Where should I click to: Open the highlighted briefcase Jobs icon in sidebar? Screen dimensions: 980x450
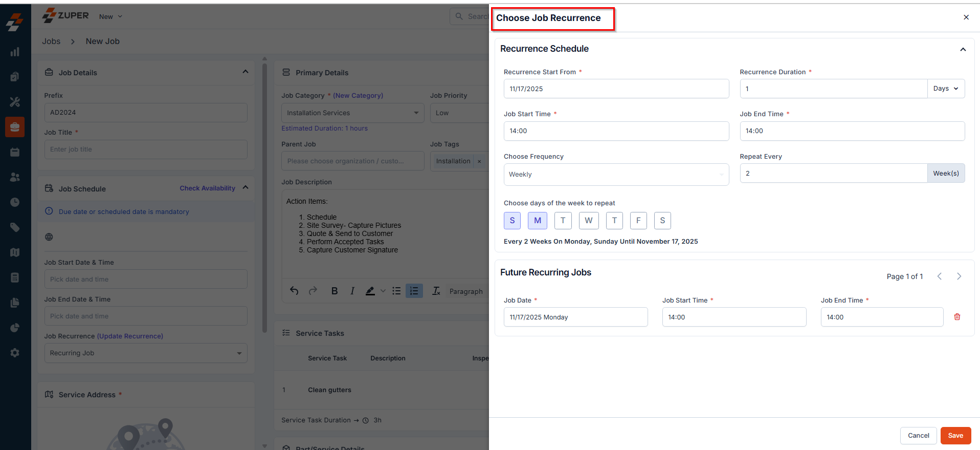click(15, 127)
